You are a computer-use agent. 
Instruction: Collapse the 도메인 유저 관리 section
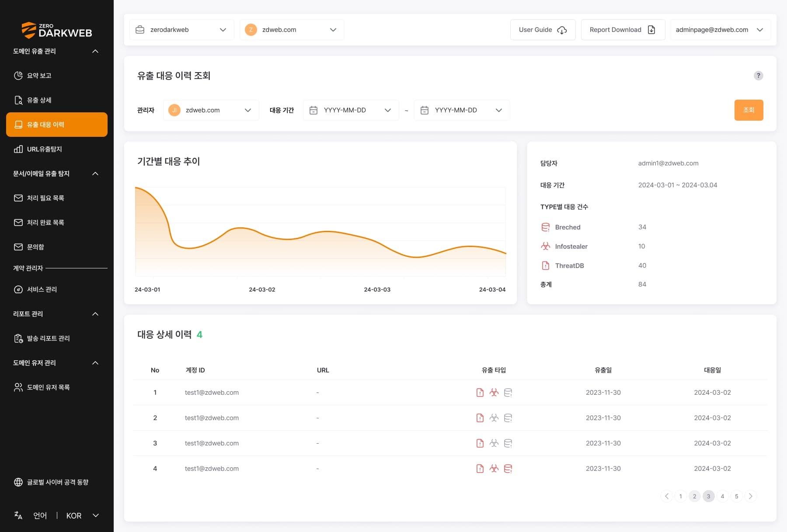tap(95, 363)
